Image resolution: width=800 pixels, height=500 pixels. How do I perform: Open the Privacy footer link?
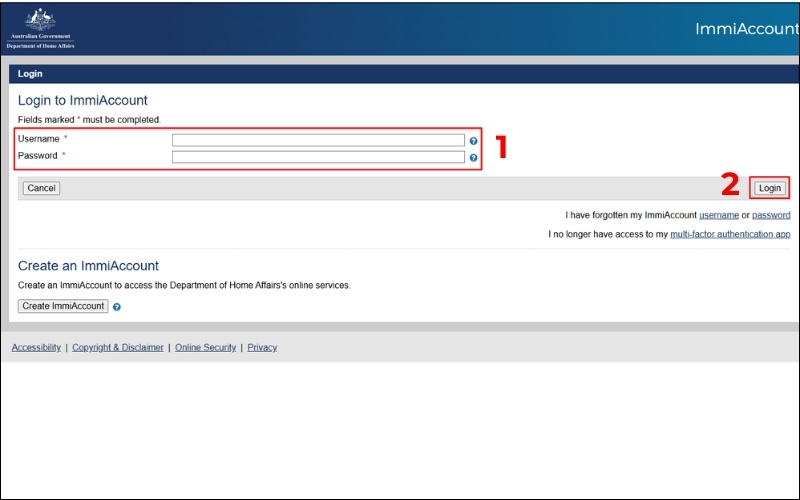262,347
